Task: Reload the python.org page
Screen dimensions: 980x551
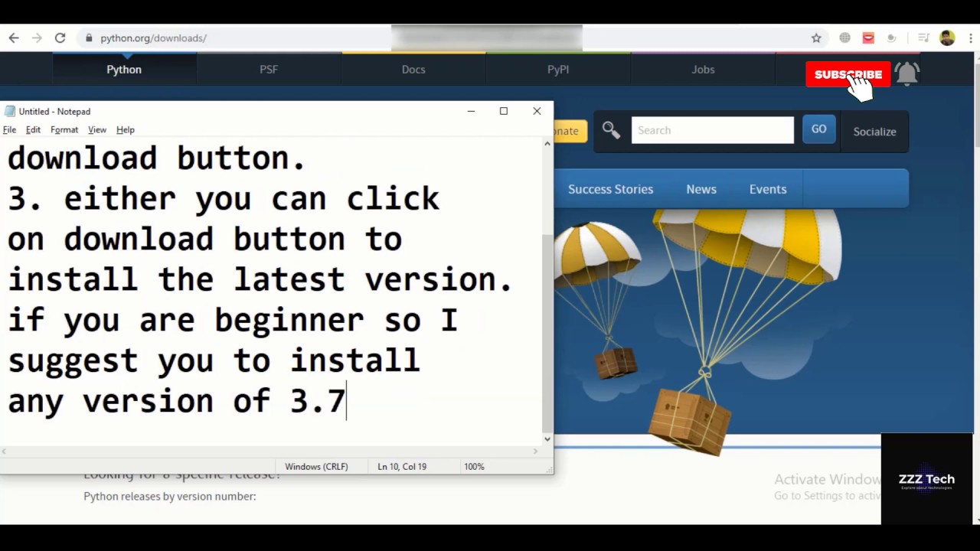Action: click(60, 37)
